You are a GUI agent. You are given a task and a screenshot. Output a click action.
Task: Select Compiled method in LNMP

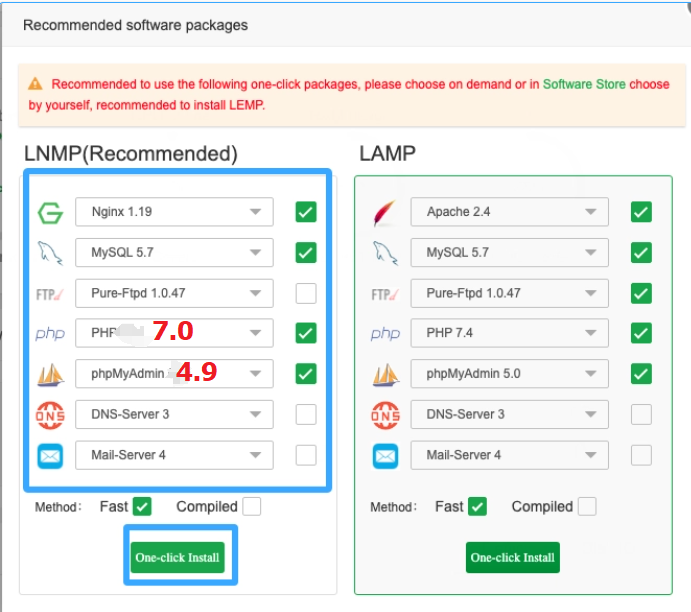(x=252, y=506)
